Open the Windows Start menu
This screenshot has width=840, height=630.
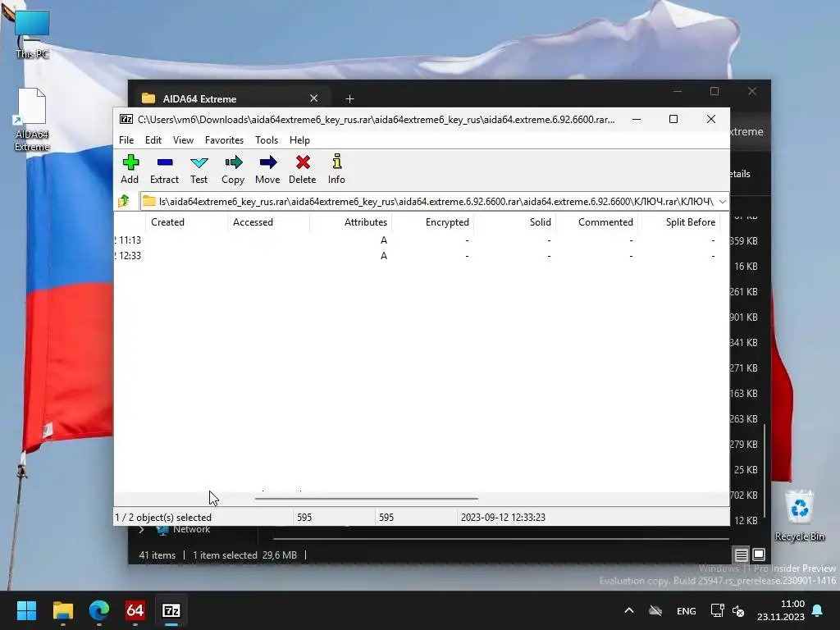pyautogui.click(x=26, y=610)
